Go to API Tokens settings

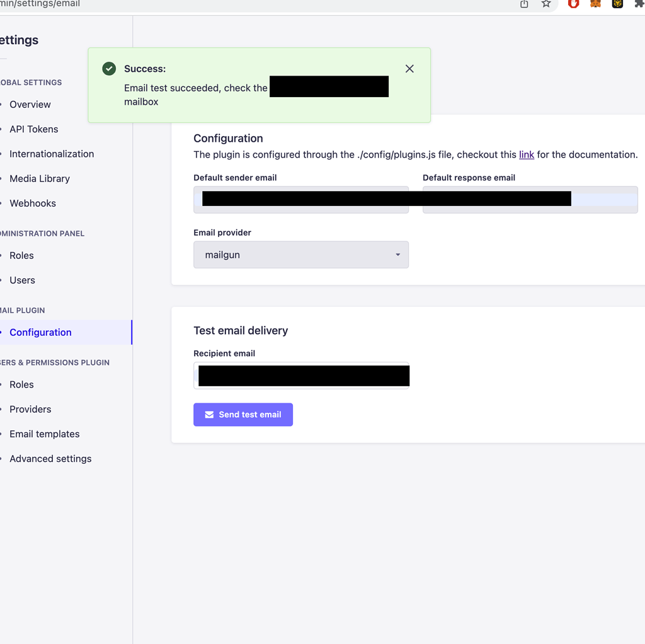coord(34,129)
